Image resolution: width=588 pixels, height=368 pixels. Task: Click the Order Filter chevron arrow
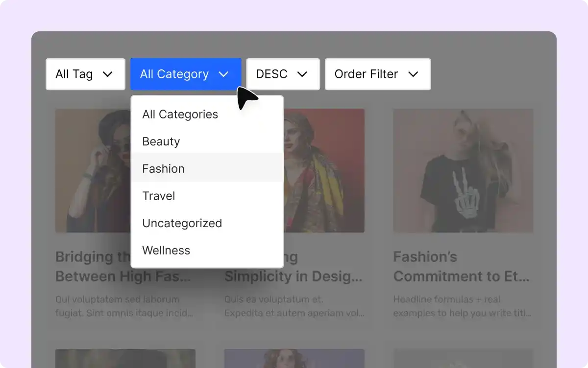tap(413, 74)
